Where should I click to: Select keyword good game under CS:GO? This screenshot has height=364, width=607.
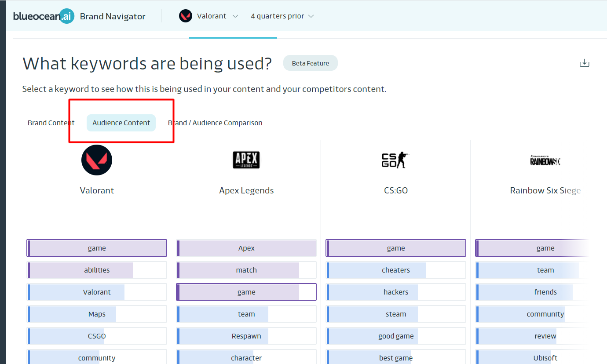pos(396,336)
